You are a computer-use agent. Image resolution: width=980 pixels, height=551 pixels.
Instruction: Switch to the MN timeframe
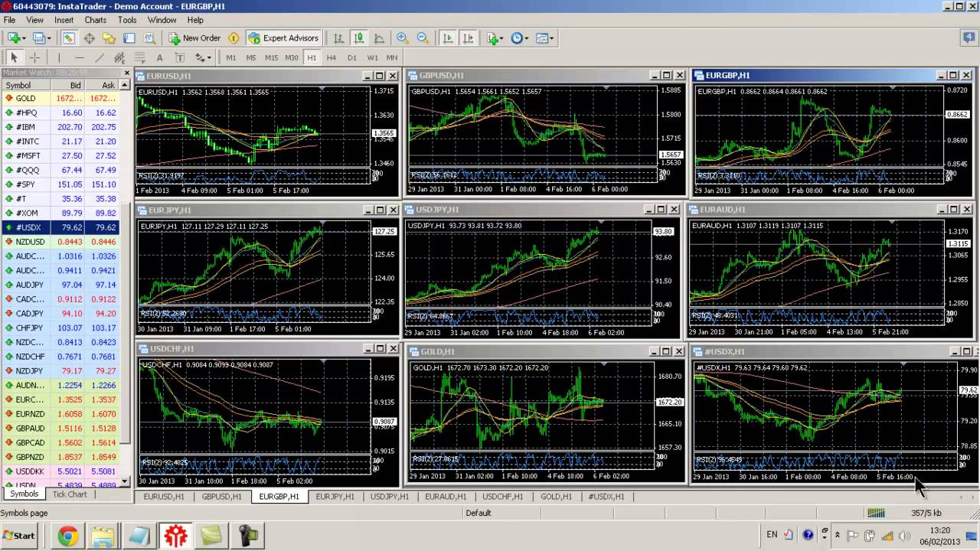coord(392,57)
